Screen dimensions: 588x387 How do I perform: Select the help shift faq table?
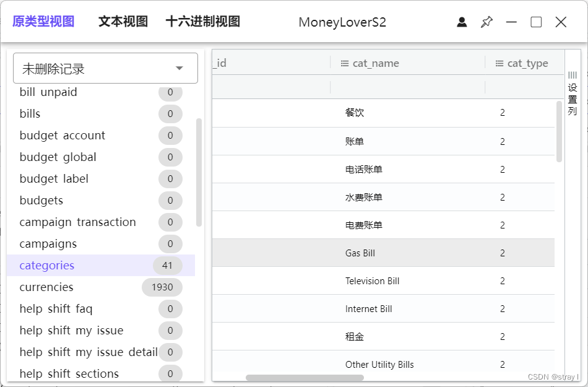point(101,309)
